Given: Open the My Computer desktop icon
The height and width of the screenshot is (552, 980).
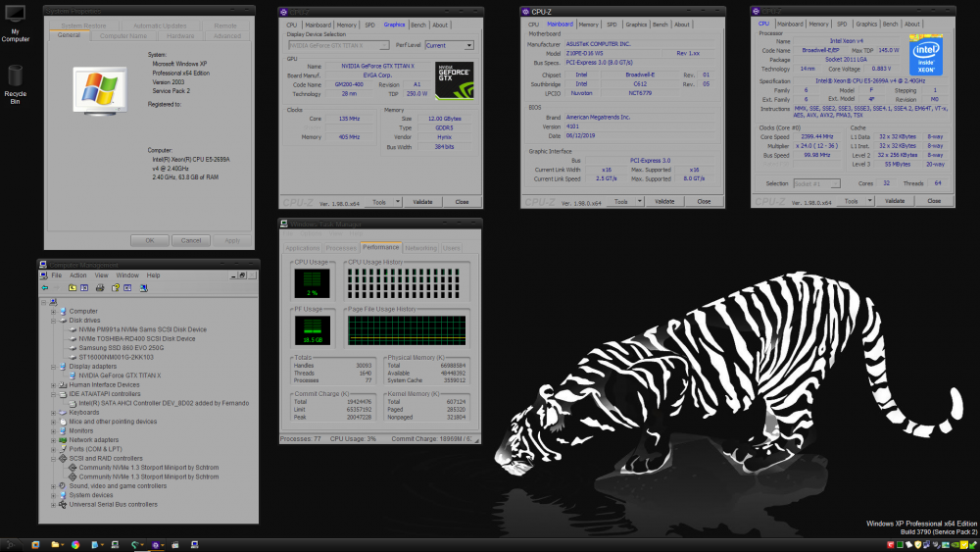Looking at the screenshot, I should click(16, 20).
